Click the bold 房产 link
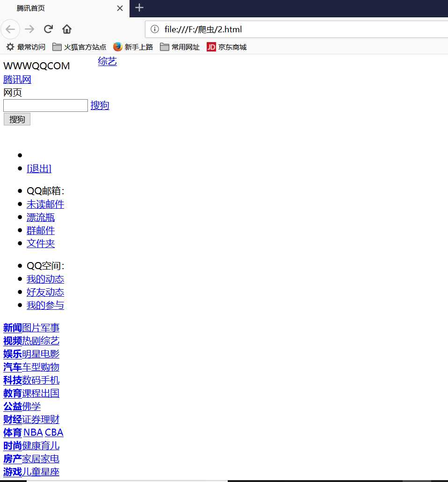Image resolution: width=448 pixels, height=482 pixels. [x=13, y=459]
